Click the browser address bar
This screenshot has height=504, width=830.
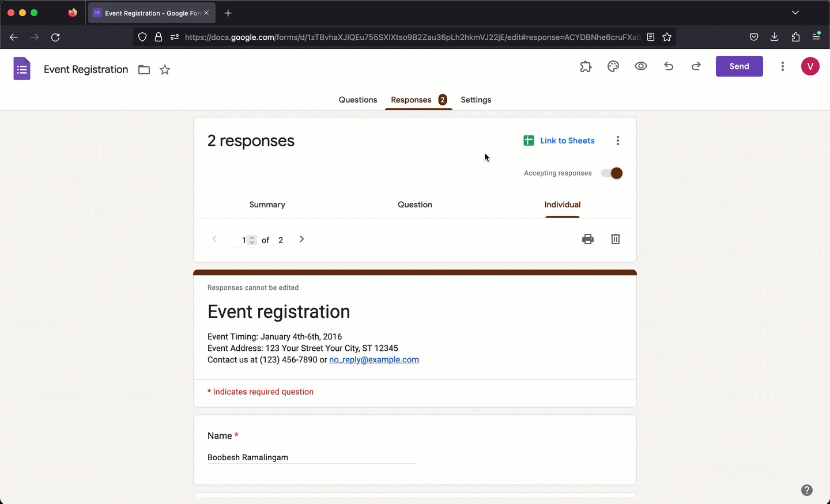[x=403, y=37]
